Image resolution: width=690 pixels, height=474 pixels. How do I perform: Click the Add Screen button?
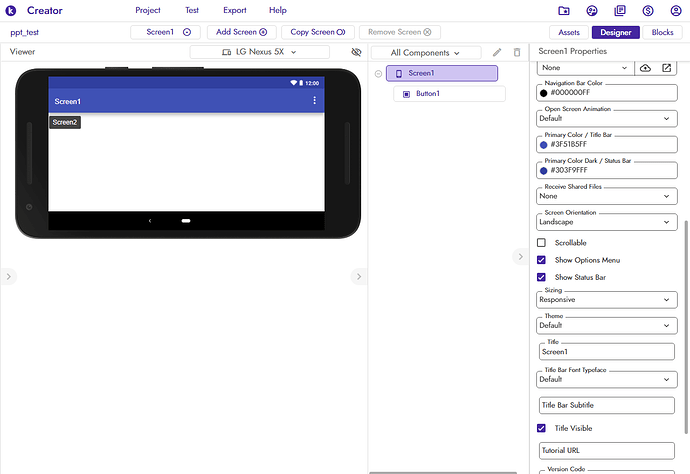242,32
